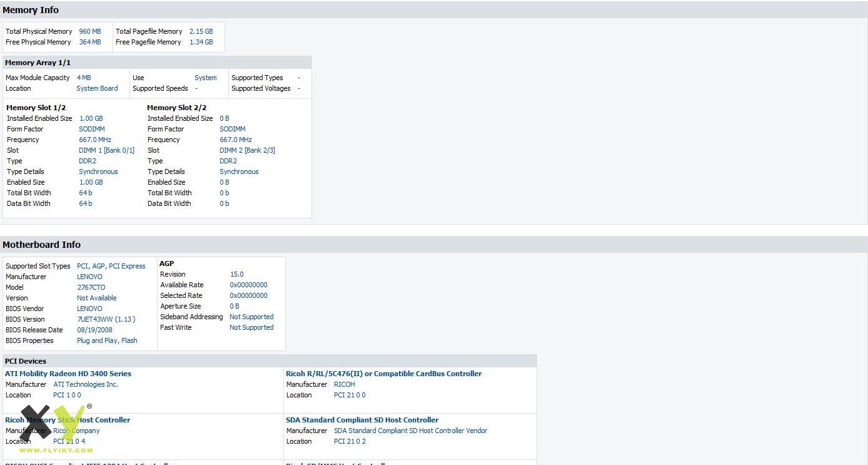Select BIOS Release Date 08/19/2008
868x465 pixels.
[x=95, y=330]
